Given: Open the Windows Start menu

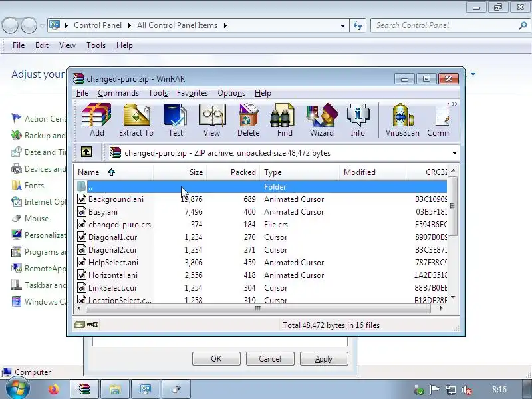Looking at the screenshot, I should 17,389.
